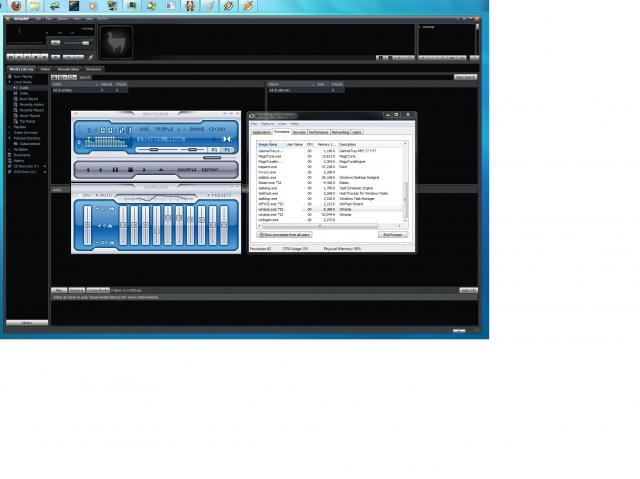Click the eject button in the skinned player
The height and width of the screenshot is (479, 640).
click(x=161, y=170)
